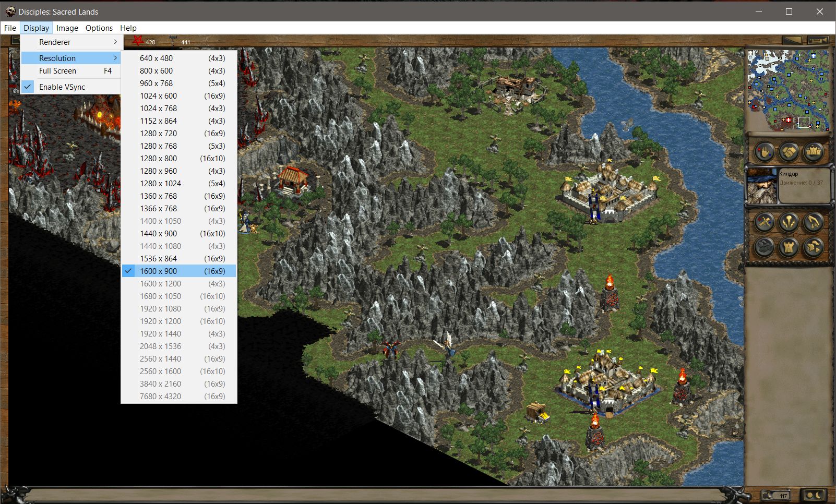Choose Full Screen F4 entry
836x504 pixels.
(x=70, y=71)
